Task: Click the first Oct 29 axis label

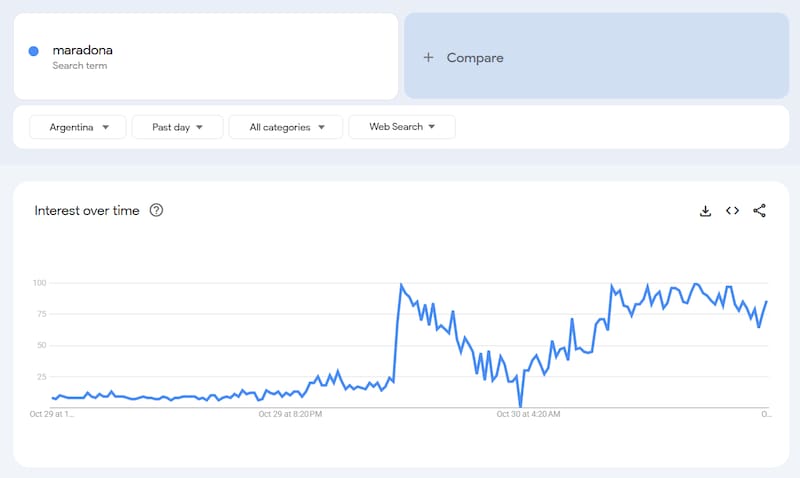Action: tap(52, 414)
